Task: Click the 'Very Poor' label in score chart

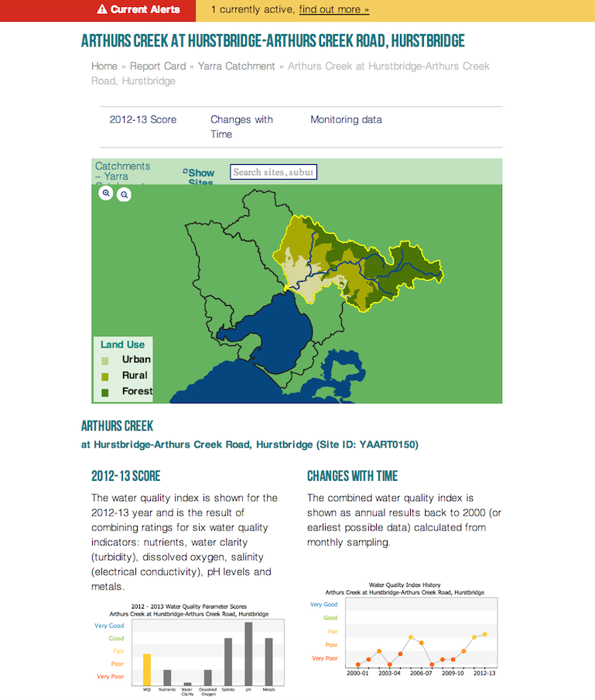Action: coord(110,677)
